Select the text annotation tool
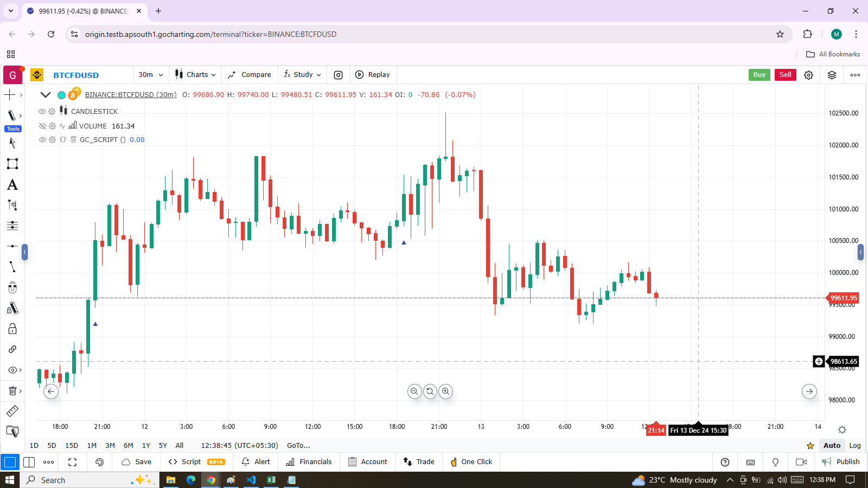868x488 pixels. 12,185
